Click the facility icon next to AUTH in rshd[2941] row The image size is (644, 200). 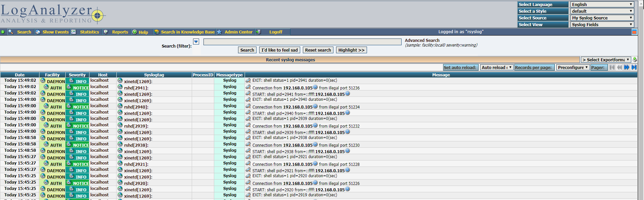46,87
